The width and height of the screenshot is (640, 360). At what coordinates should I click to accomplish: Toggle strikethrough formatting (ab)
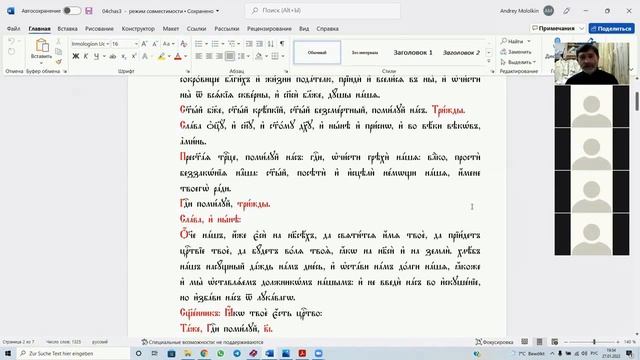coord(113,56)
